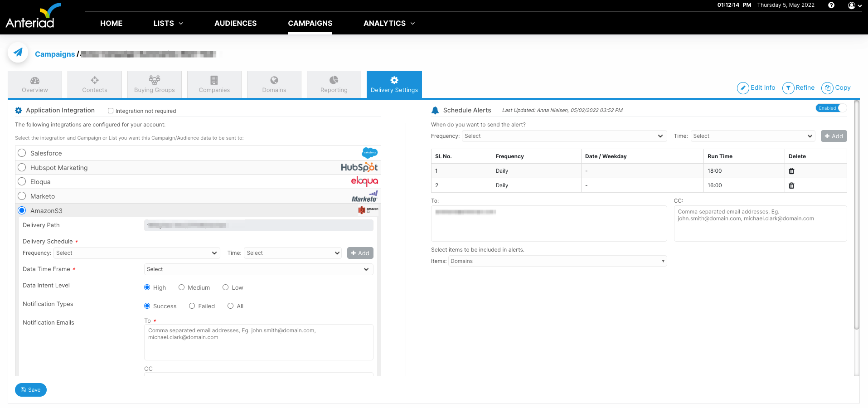Click the Delivery Path field

(259, 225)
